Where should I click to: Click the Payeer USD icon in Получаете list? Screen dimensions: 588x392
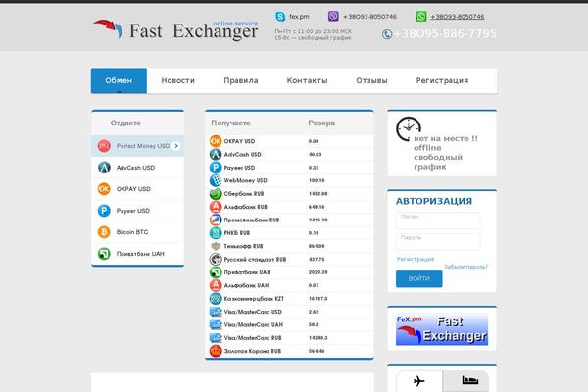(x=216, y=168)
